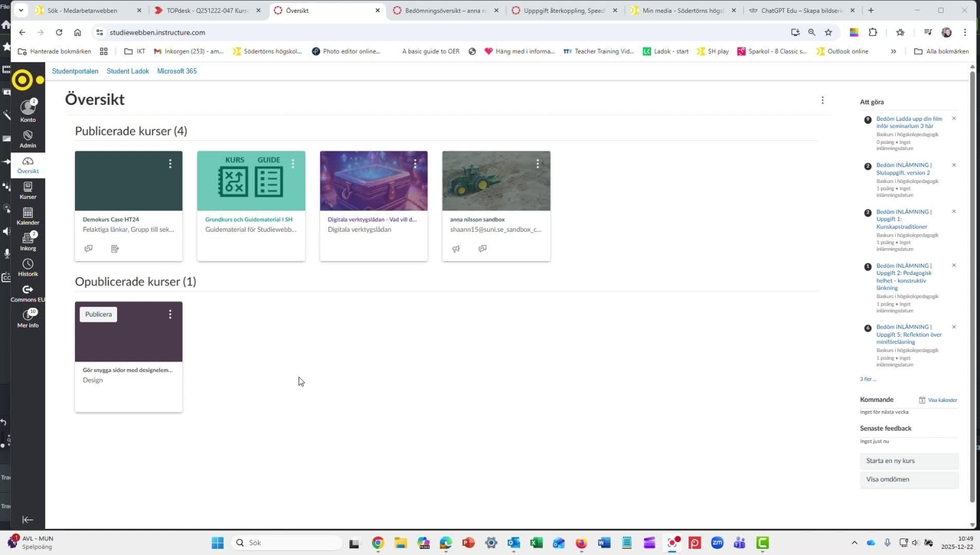Open the 'Visa kalender' link
Screen dimensions: 980x555
pyautogui.click(x=942, y=400)
